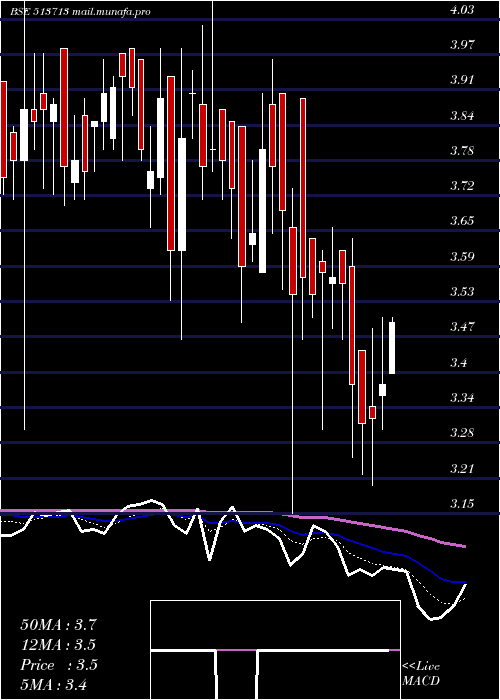Click the 3.28 price axis label
This screenshot has height=700, width=500.
point(462,433)
